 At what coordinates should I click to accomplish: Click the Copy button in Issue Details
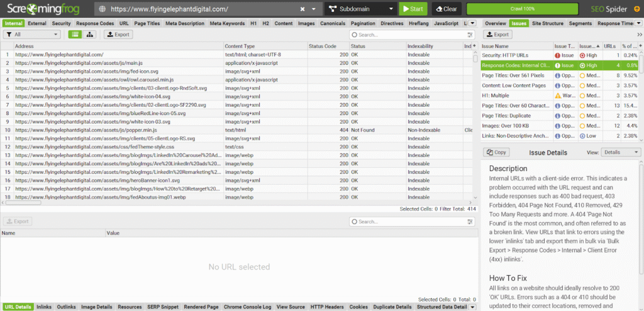[x=497, y=152]
